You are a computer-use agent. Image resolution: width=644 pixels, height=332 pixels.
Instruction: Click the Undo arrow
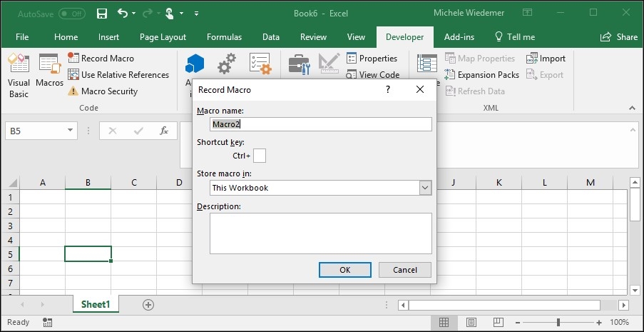pos(123,13)
